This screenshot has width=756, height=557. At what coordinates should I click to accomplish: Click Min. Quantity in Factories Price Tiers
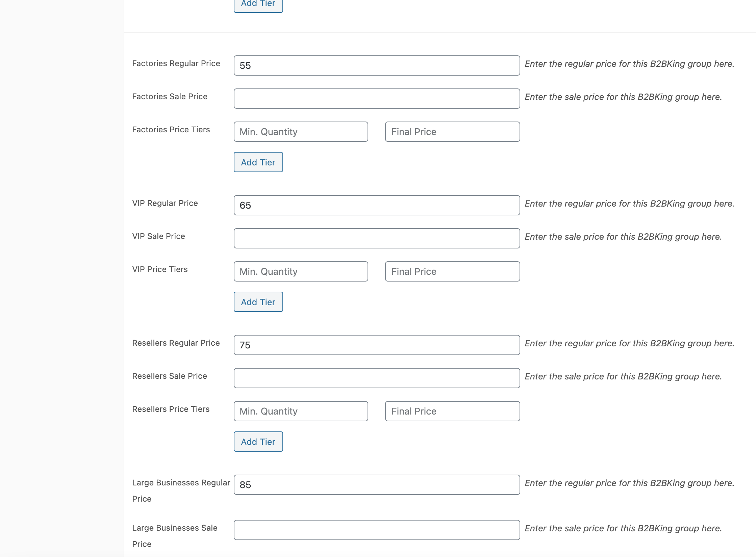[301, 132]
